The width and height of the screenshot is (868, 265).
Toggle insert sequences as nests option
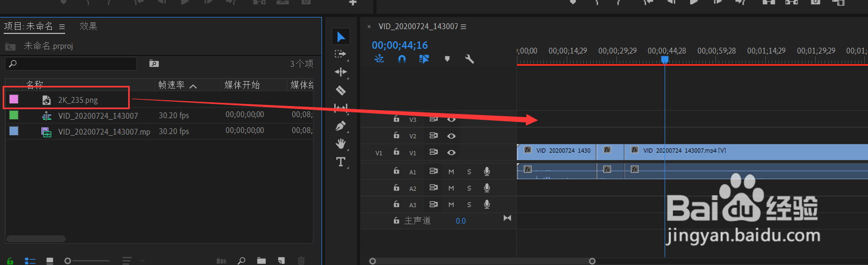point(379,59)
